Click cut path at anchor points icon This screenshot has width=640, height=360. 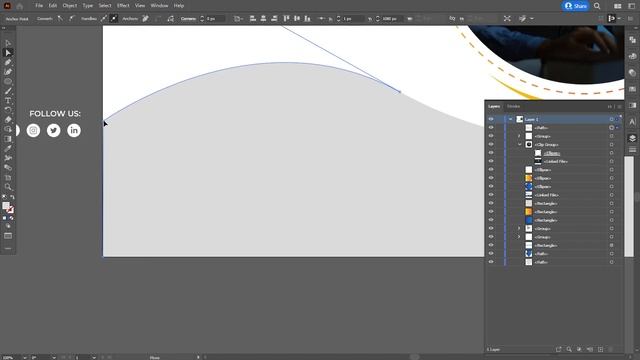click(171, 18)
